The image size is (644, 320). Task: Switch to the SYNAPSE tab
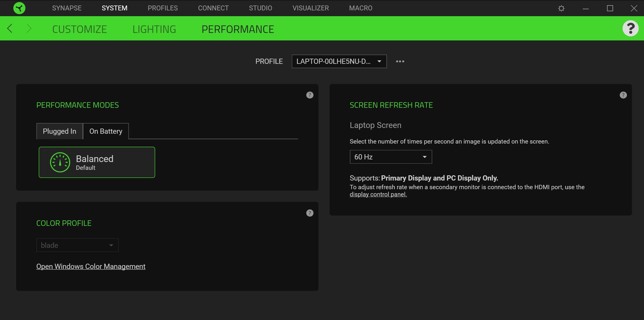(67, 8)
